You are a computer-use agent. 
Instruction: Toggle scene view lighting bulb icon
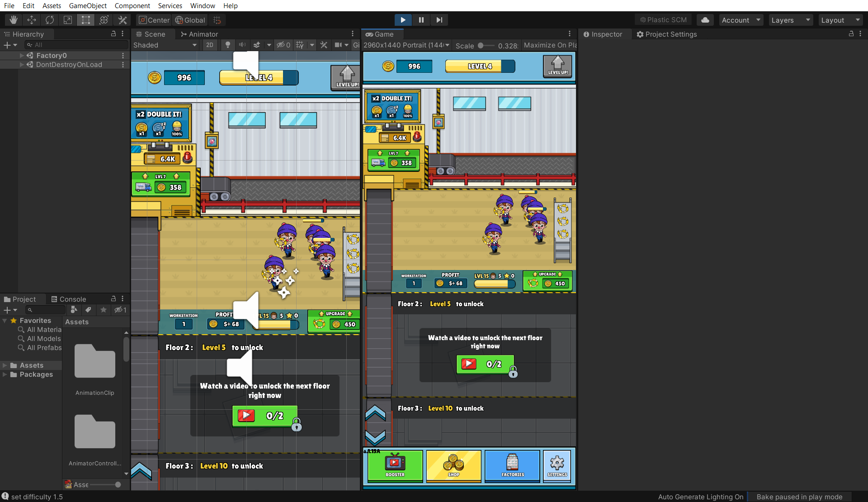[x=227, y=45]
